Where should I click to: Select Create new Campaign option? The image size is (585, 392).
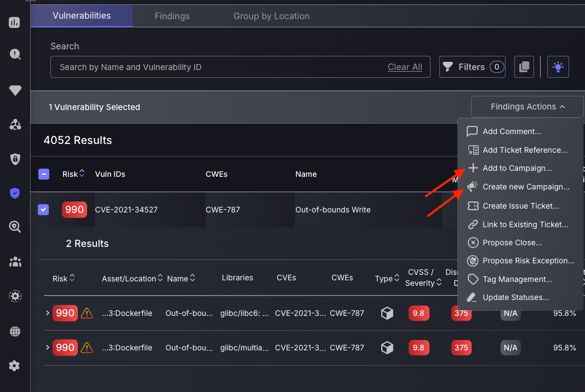(520, 187)
